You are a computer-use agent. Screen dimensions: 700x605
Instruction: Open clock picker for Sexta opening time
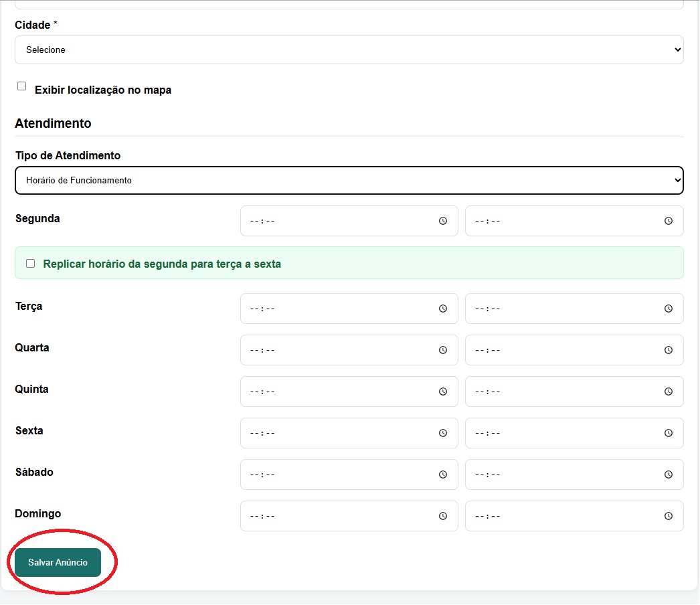[x=443, y=433]
